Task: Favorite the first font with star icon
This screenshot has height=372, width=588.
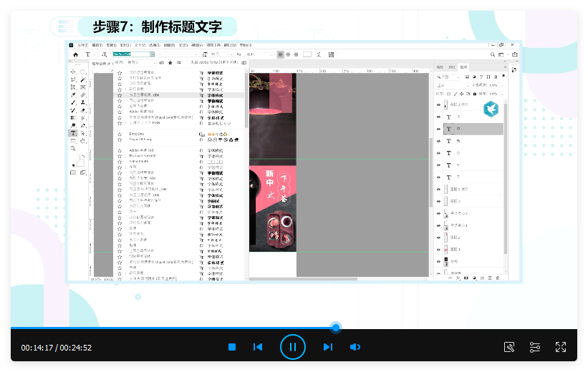Action: [x=120, y=73]
